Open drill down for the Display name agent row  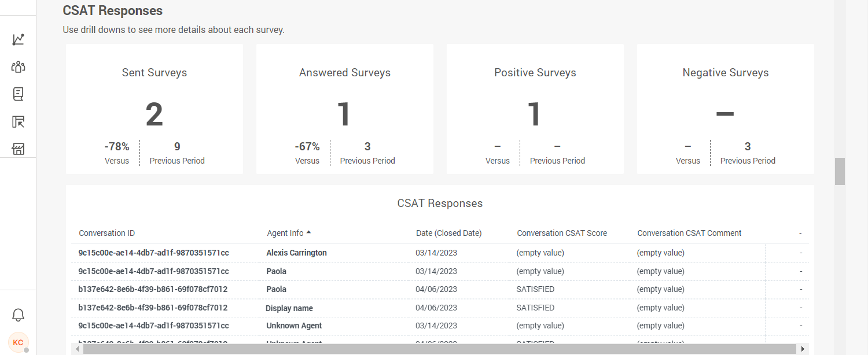click(x=289, y=308)
